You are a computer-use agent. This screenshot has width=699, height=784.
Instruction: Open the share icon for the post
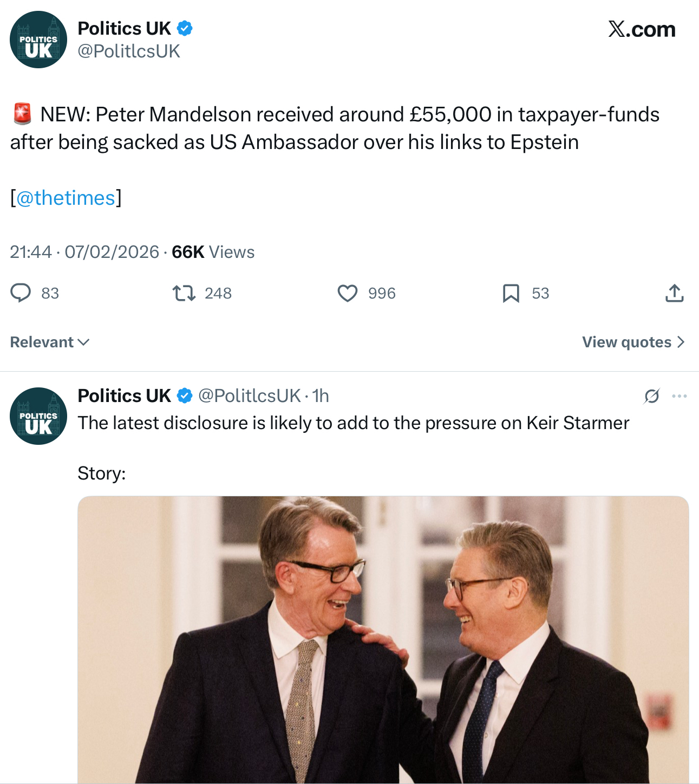(x=674, y=293)
